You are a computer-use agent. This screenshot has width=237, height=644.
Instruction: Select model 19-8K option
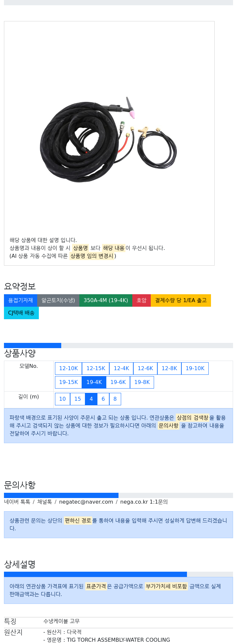[142, 382]
